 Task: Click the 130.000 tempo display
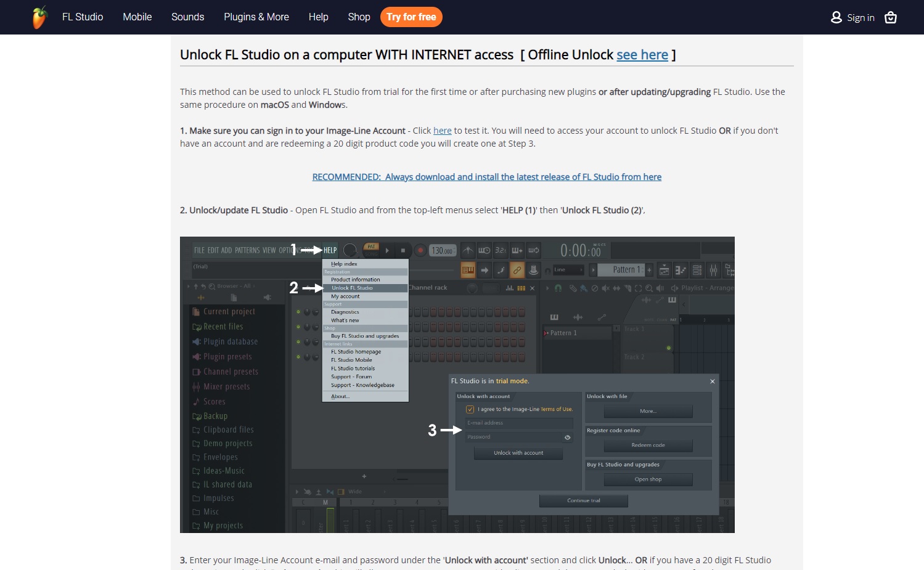click(443, 251)
